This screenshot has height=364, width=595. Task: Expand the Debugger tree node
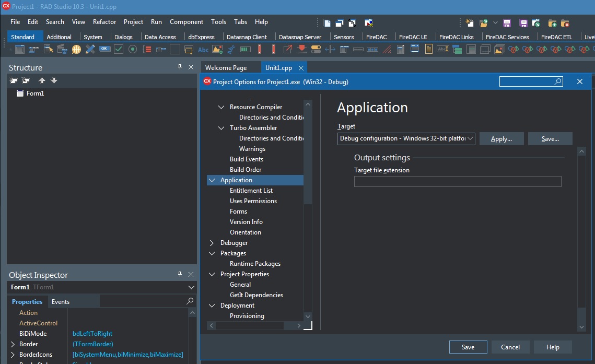click(x=212, y=243)
